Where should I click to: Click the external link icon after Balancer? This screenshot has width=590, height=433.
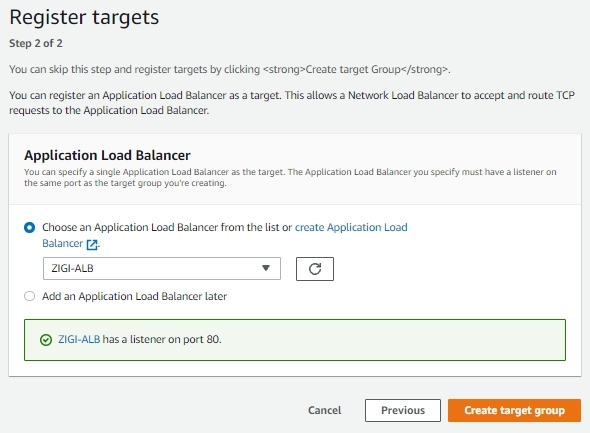pyautogui.click(x=92, y=245)
